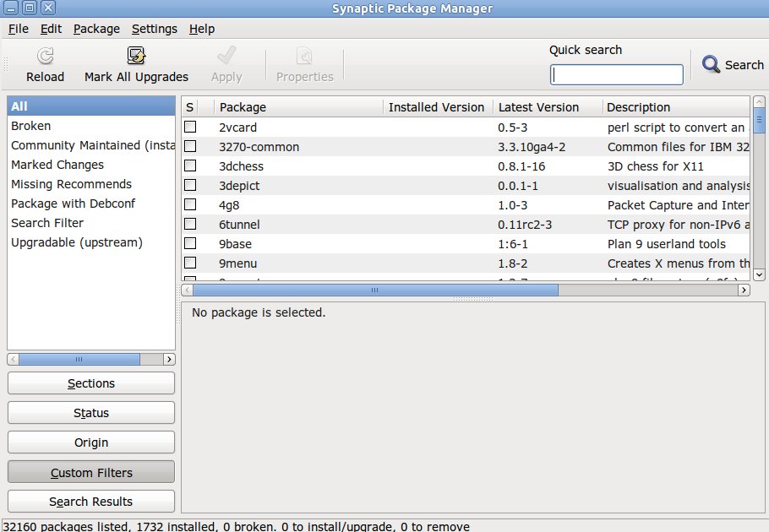This screenshot has width=769, height=532.
Task: Mark the 3dchess package checkbox
Action: (190, 166)
